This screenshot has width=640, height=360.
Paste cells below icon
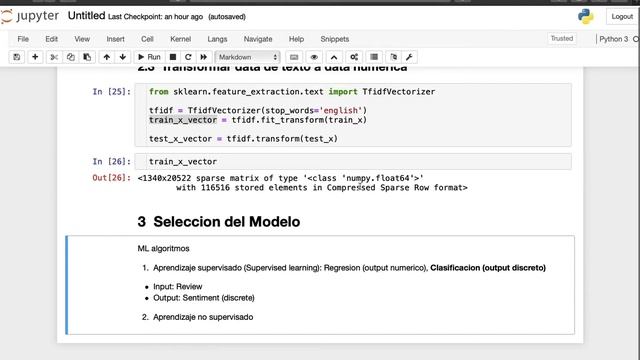pyautogui.click(x=87, y=57)
